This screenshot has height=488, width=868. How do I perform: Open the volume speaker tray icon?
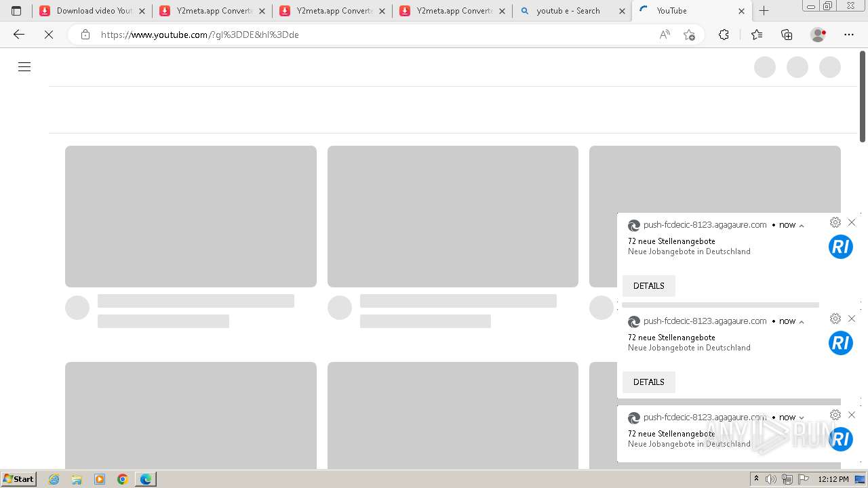pyautogui.click(x=771, y=479)
